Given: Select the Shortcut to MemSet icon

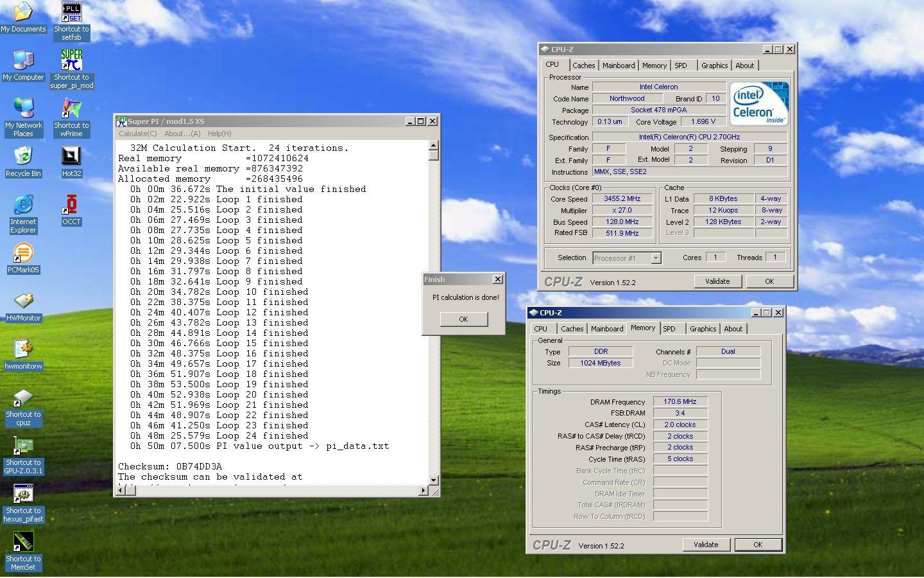Looking at the screenshot, I should coord(23,551).
